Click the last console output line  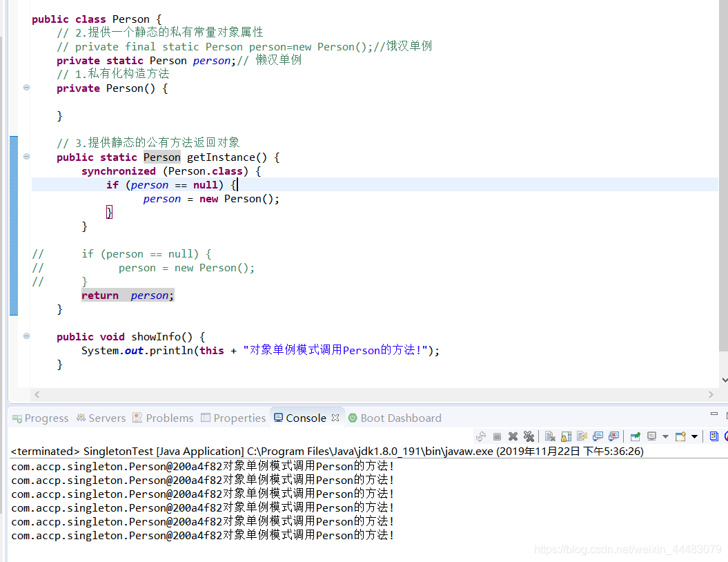coord(202,535)
